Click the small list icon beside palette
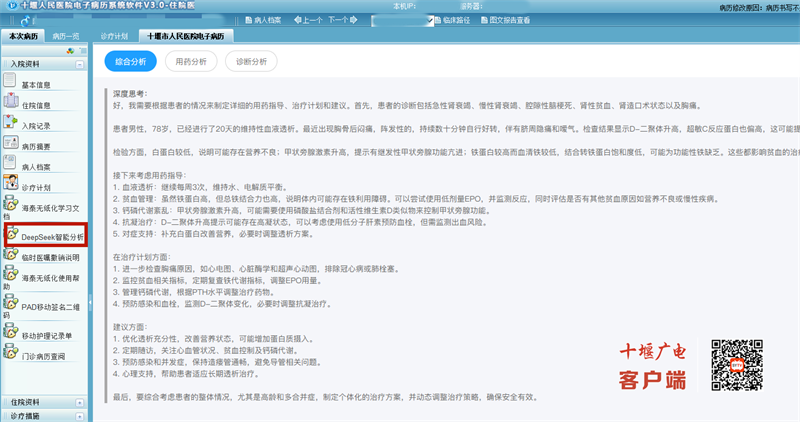800x422 pixels. pos(83,51)
